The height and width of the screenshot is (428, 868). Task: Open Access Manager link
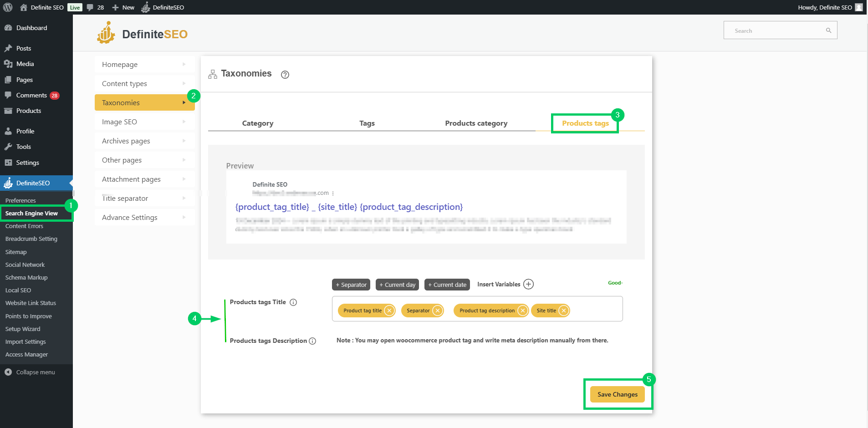click(26, 354)
